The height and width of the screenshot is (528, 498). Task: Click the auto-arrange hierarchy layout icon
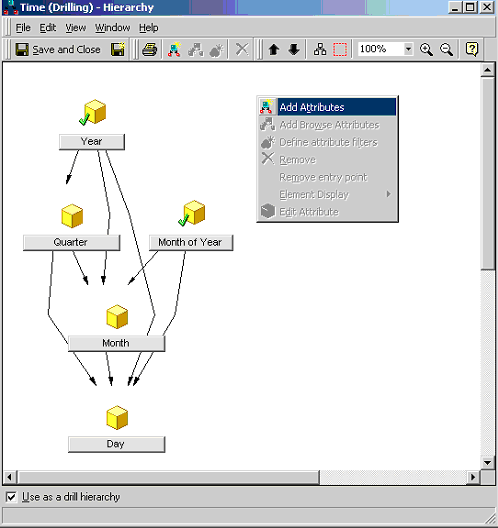coord(320,50)
